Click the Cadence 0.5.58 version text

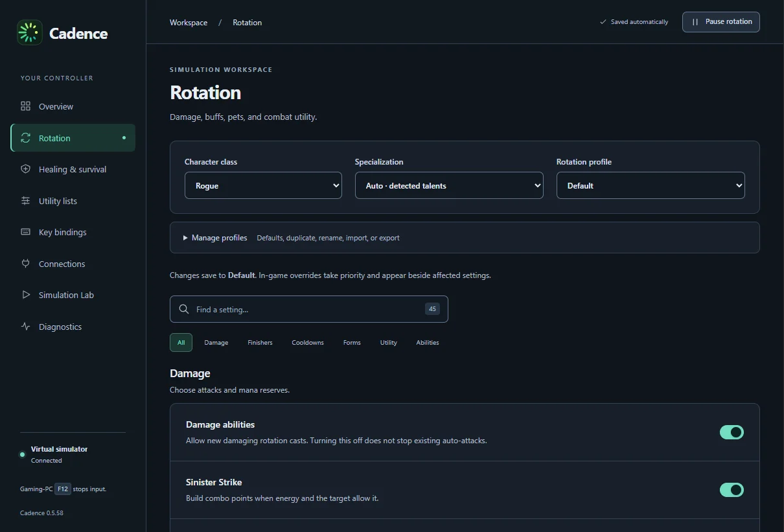(41, 513)
